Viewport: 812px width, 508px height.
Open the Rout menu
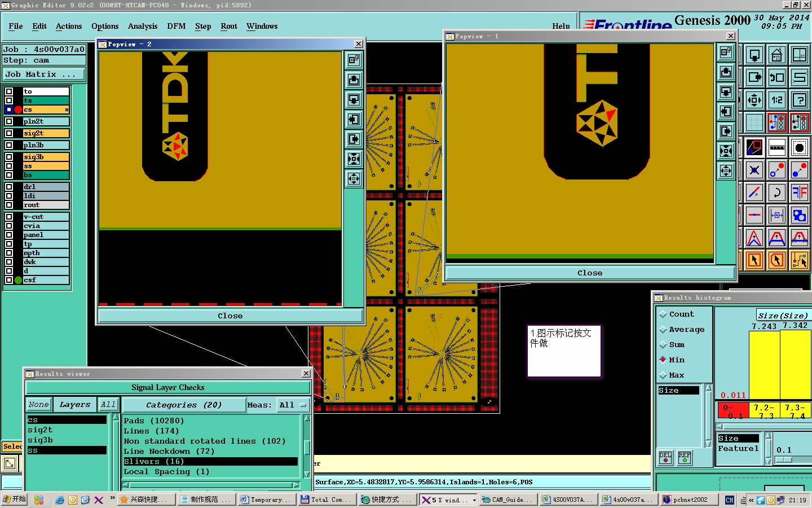click(x=229, y=26)
